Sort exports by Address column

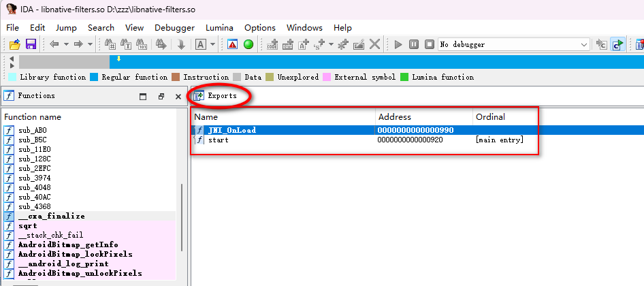point(424,116)
